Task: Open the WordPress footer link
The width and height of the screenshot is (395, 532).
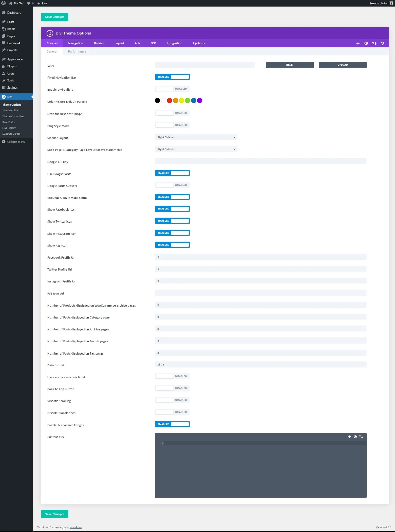Action: [76, 527]
